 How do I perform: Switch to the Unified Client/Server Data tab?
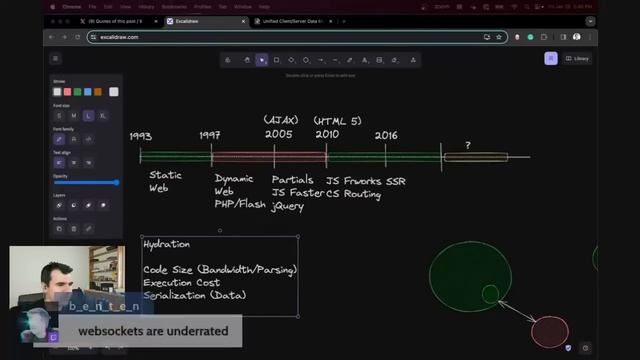tap(293, 21)
